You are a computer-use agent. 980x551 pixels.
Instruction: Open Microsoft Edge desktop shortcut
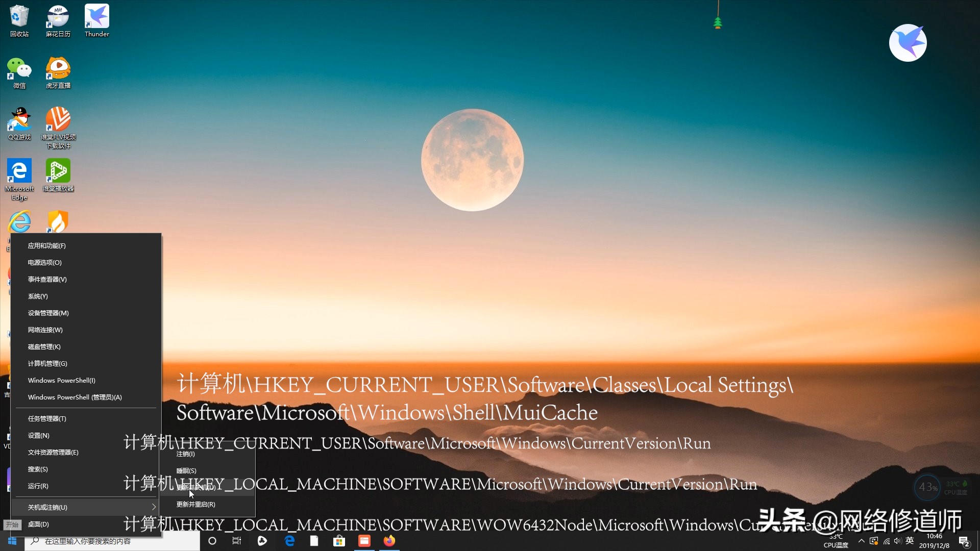19,178
